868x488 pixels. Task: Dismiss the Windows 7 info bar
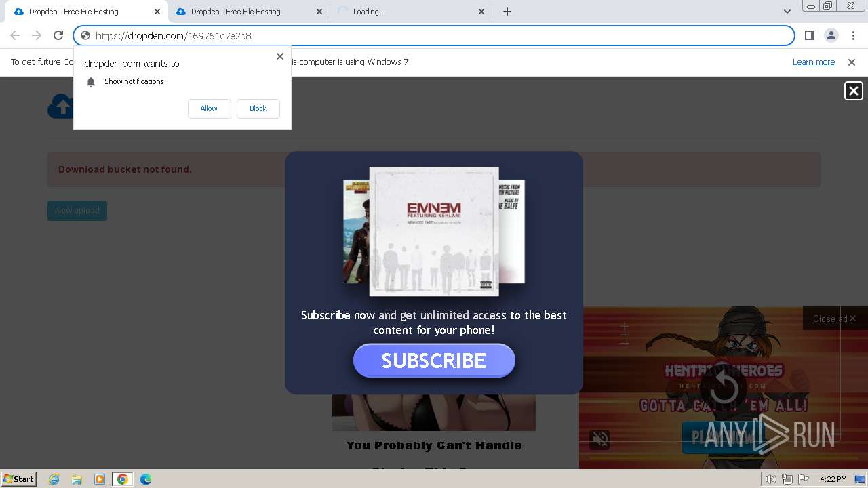[x=852, y=62]
